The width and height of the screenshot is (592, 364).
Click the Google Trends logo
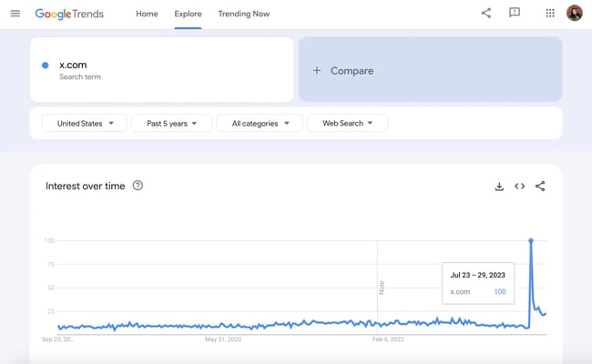[x=69, y=14]
